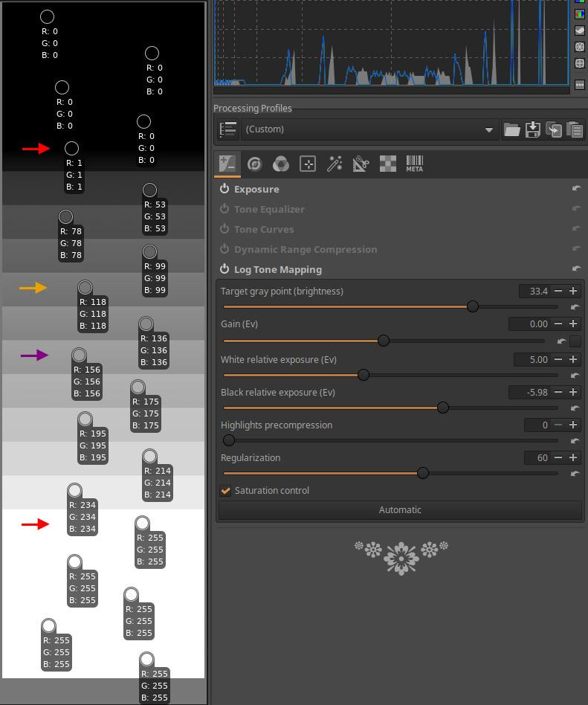Open the Processing Profiles (Custom) dropdown
This screenshot has height=705, width=588.
coord(369,129)
